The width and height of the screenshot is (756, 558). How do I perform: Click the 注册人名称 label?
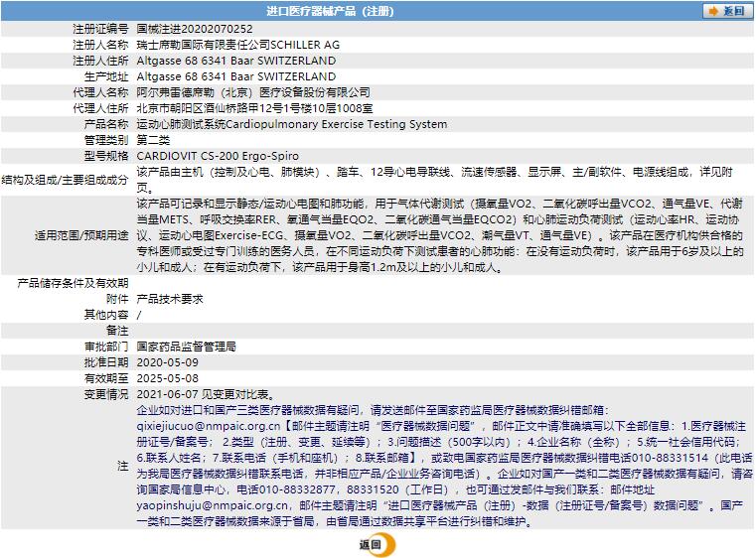[x=100, y=45]
